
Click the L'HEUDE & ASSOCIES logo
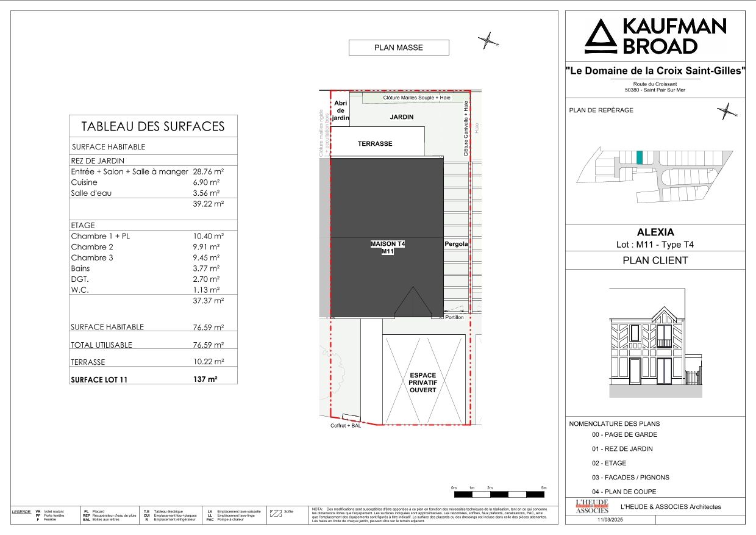click(x=593, y=506)
